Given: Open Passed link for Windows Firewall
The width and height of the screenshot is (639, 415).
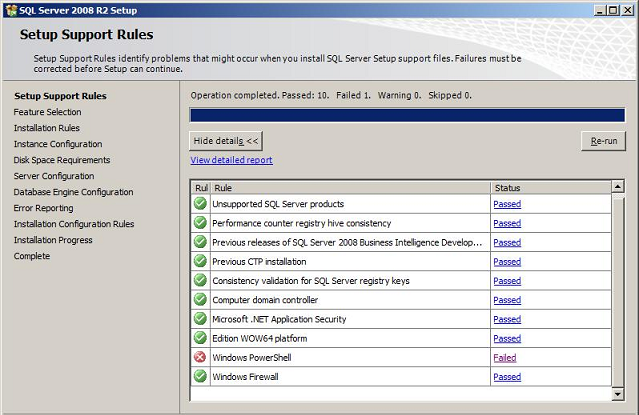Looking at the screenshot, I should tap(507, 377).
